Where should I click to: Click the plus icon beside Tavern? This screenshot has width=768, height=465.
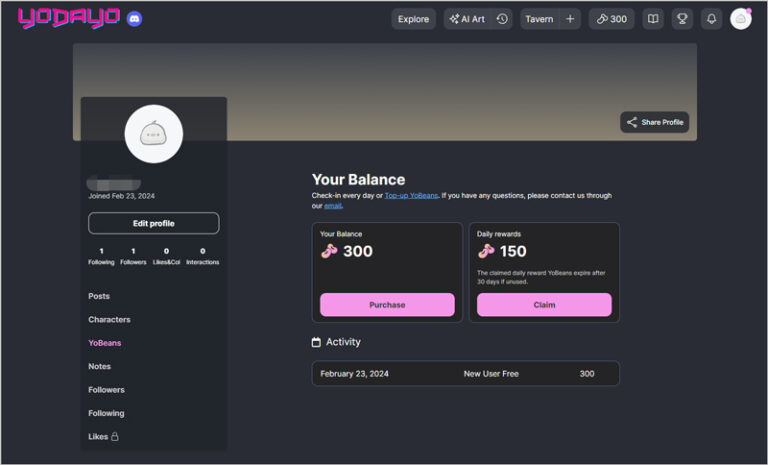coord(570,19)
